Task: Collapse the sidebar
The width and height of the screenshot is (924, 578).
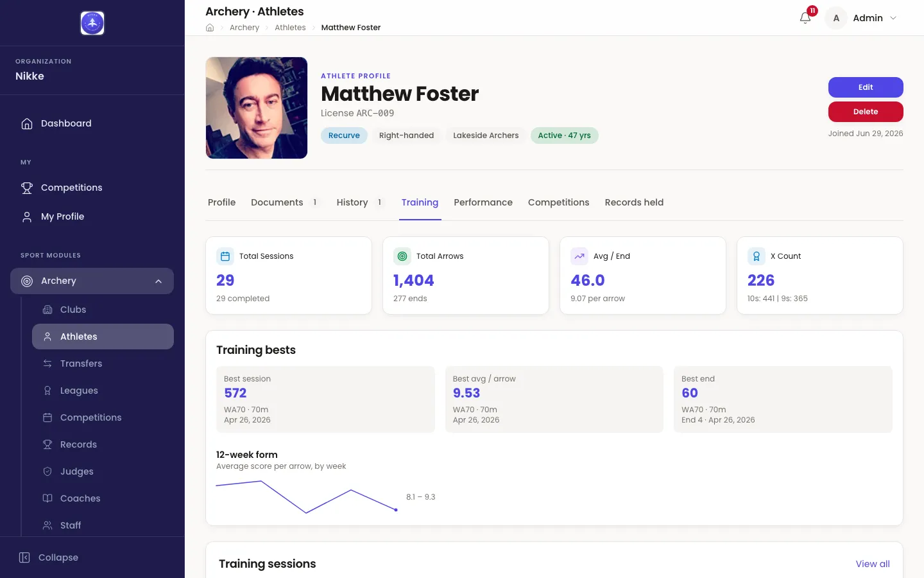Action: (x=49, y=557)
